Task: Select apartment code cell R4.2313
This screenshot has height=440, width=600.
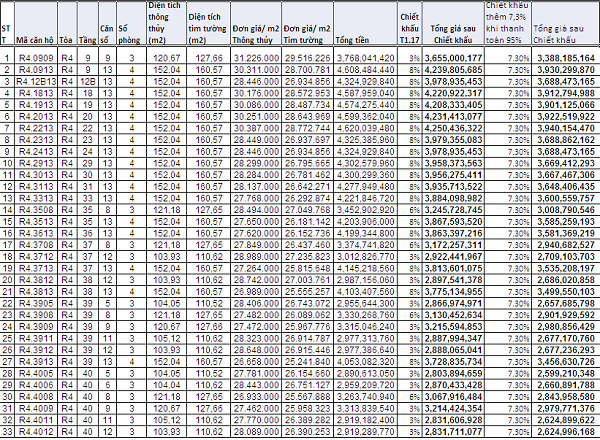Action: point(36,140)
